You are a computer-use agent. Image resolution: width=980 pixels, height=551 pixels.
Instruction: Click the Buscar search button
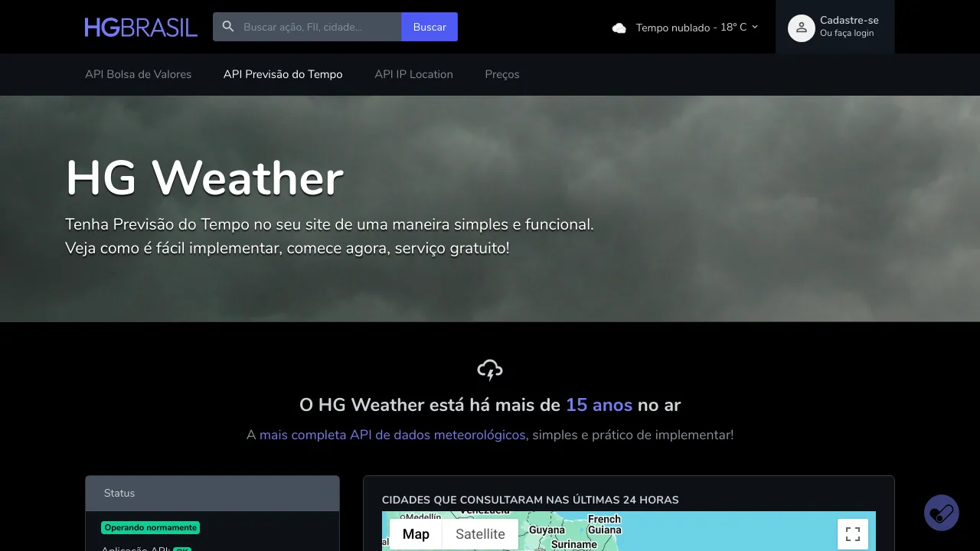tap(430, 27)
